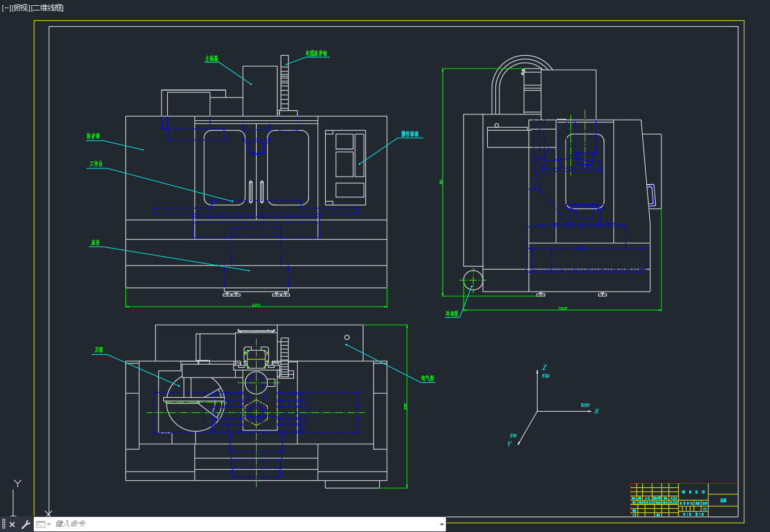Screen dimensions: 770x532
Task: Select the 防护罩 label text
Action: (x=93, y=136)
